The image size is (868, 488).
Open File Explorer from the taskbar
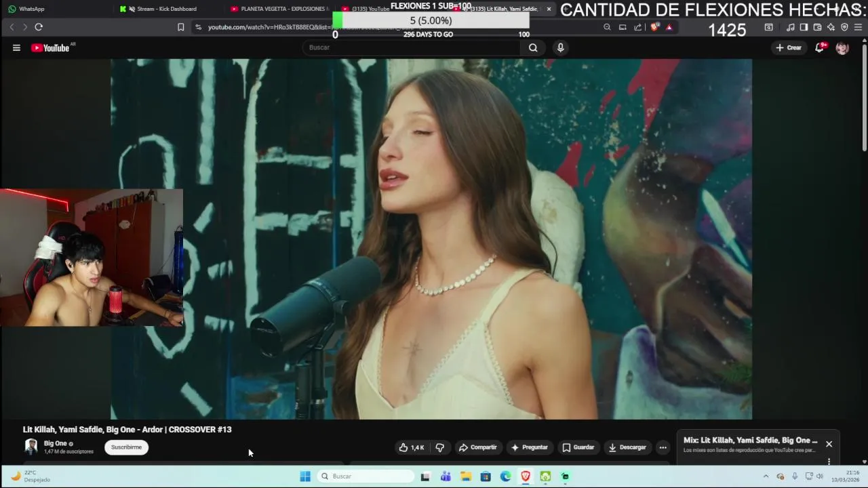(x=466, y=476)
